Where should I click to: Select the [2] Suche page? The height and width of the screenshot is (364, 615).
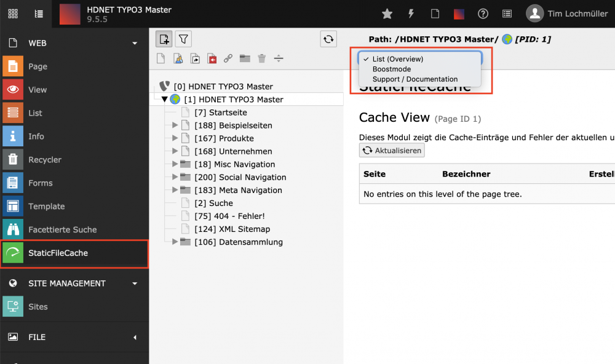coord(213,203)
